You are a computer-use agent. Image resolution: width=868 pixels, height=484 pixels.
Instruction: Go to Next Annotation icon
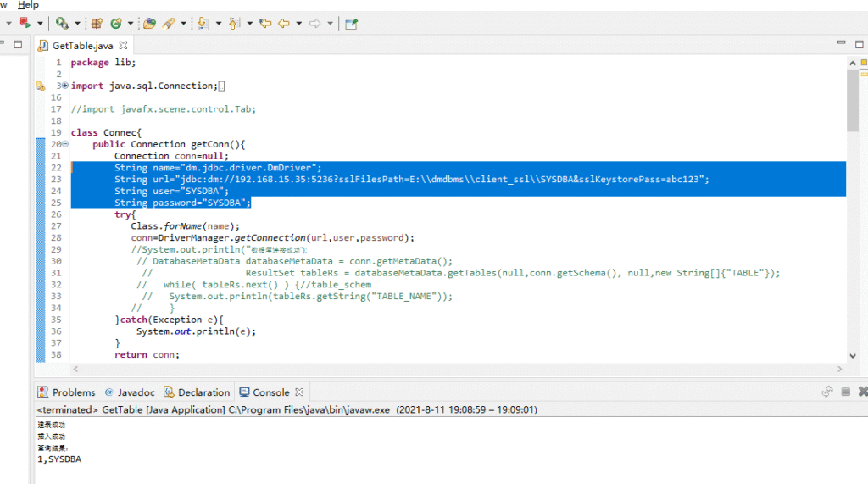(x=203, y=24)
